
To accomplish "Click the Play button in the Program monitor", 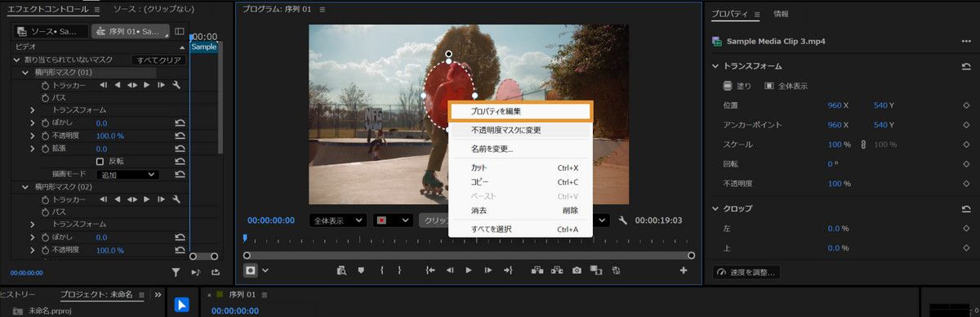I will point(469,270).
